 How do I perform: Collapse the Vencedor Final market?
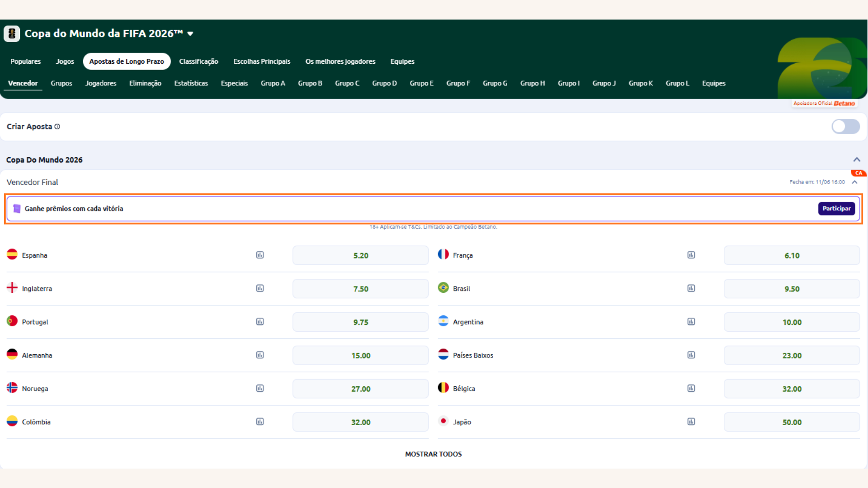pos(854,182)
